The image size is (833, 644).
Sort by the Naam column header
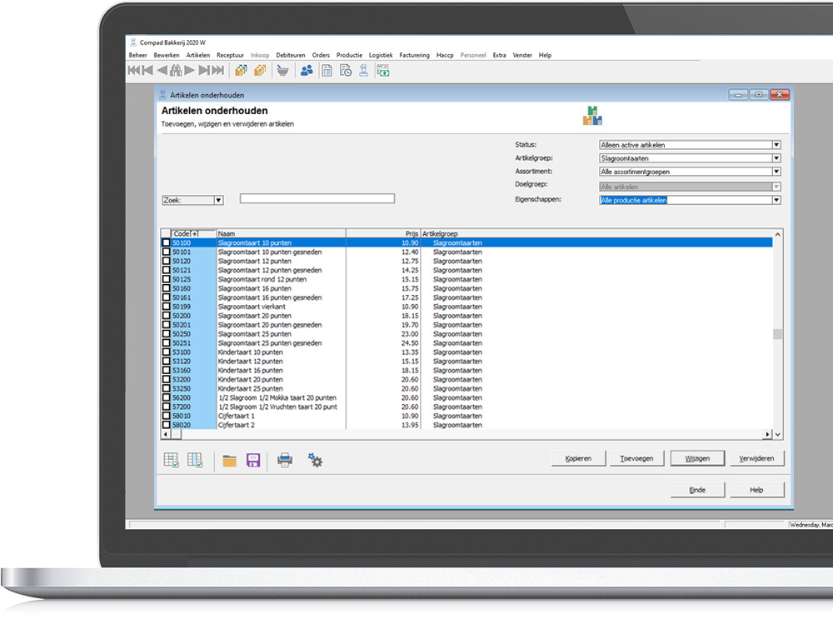pyautogui.click(x=281, y=234)
